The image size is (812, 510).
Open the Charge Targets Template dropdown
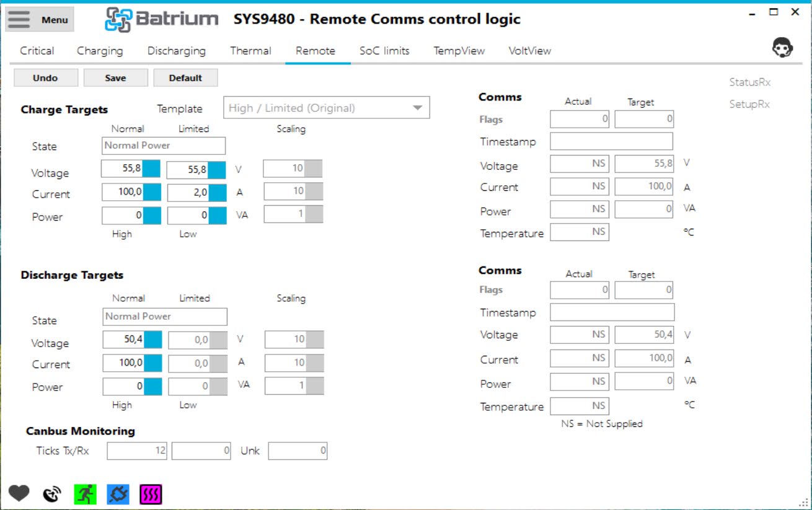[326, 108]
